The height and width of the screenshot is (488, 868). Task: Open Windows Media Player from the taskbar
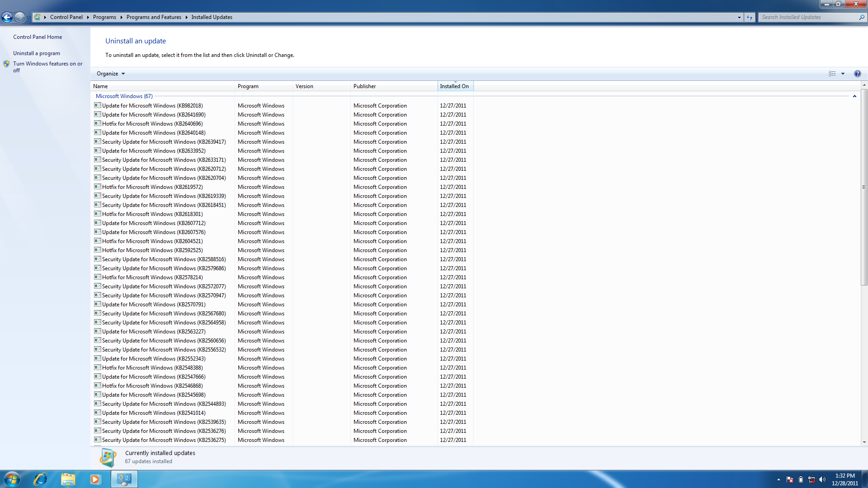tap(95, 479)
